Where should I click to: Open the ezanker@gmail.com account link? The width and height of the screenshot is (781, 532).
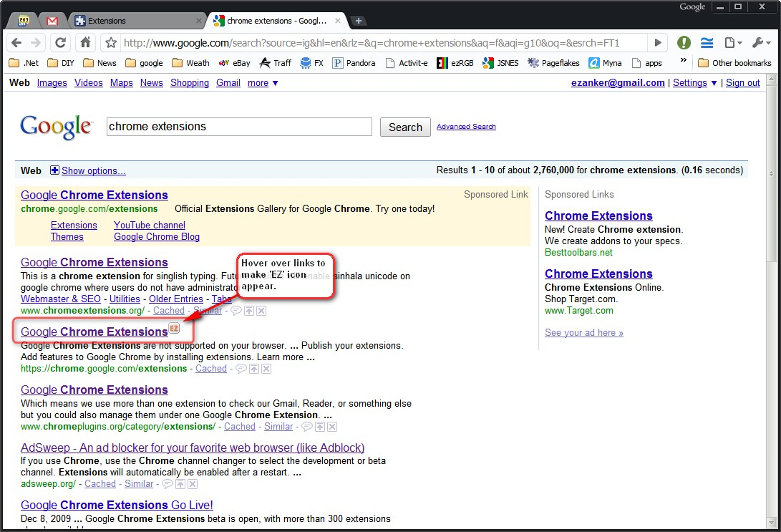point(618,82)
